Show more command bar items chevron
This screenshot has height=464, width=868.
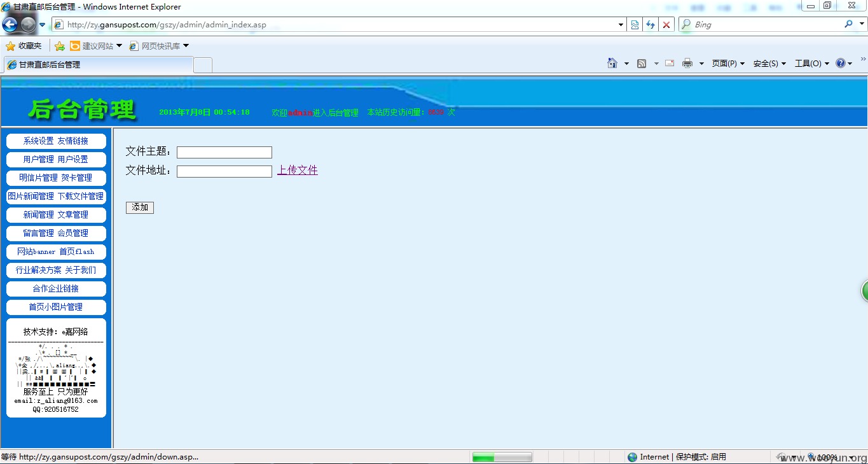(863, 59)
